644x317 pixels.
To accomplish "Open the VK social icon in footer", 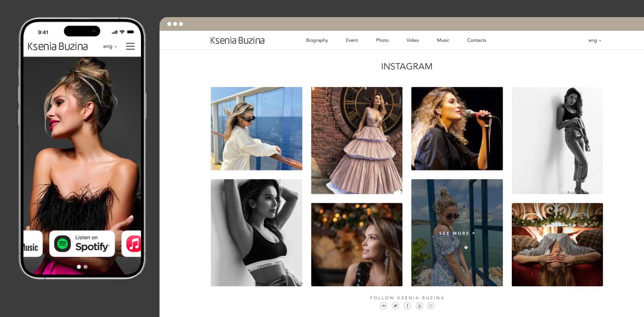I will point(383,306).
